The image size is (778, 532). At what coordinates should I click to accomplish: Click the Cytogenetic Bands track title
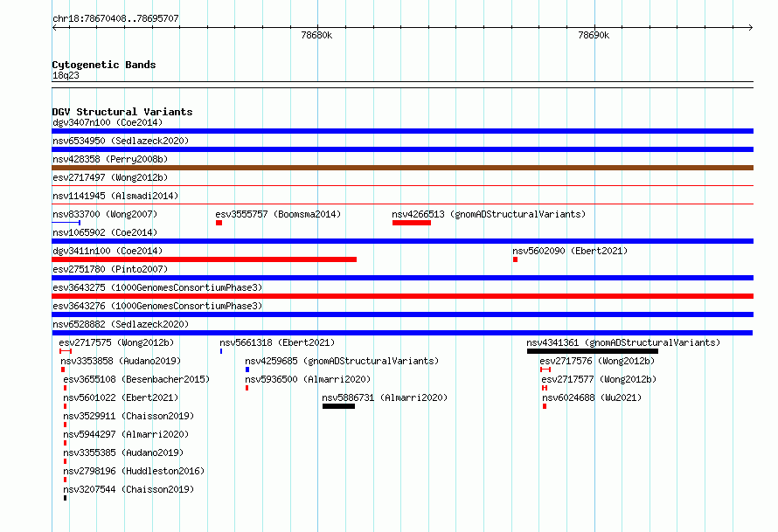pyautogui.click(x=104, y=65)
